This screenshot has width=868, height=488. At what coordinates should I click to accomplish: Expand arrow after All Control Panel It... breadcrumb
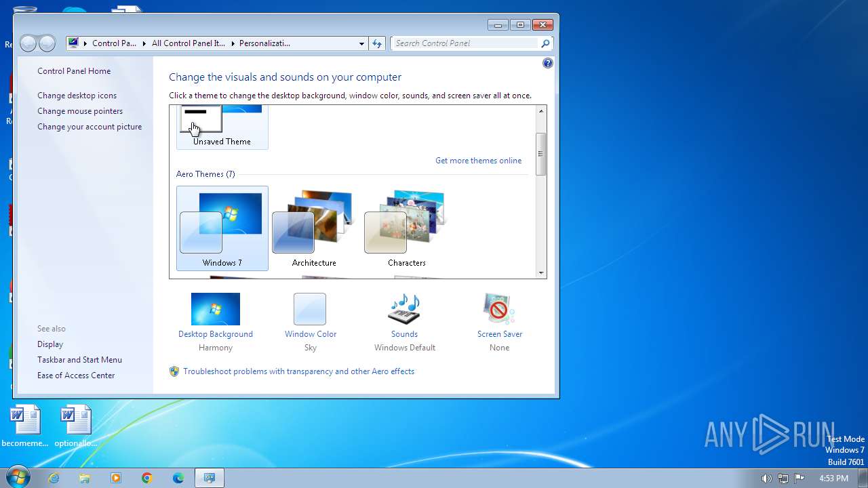coord(233,43)
